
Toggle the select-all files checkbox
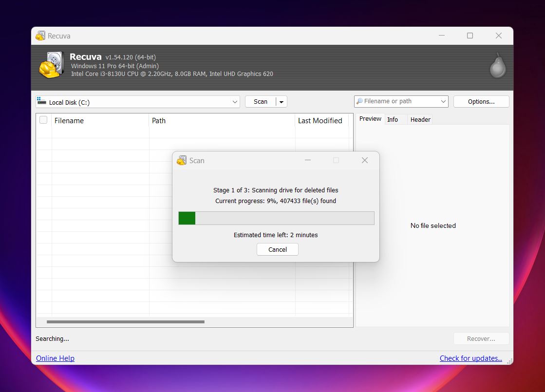pyautogui.click(x=43, y=120)
